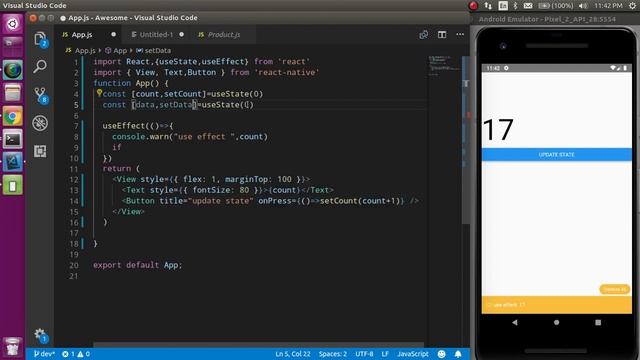Click the large number 17 in the emulator

(498, 130)
